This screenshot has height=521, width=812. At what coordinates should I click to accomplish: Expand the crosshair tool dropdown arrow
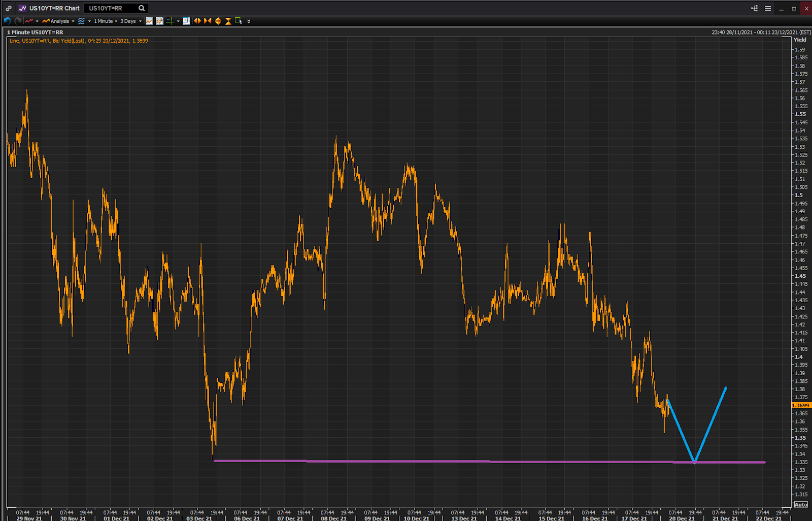178,21
